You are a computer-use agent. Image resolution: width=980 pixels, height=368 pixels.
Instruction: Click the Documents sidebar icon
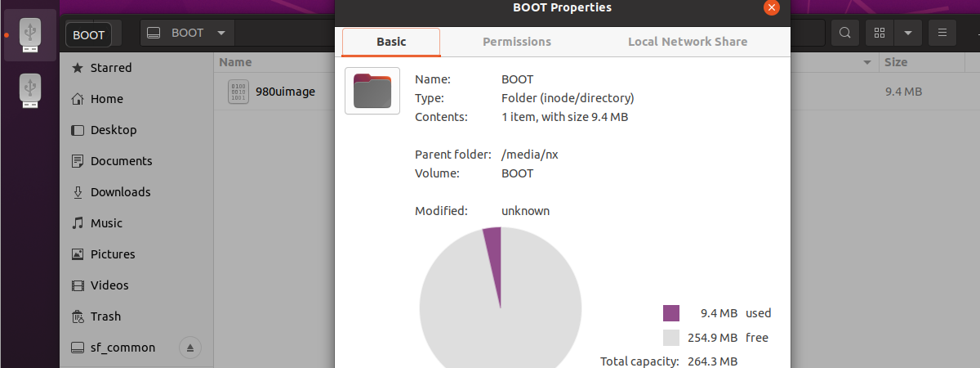(78, 161)
